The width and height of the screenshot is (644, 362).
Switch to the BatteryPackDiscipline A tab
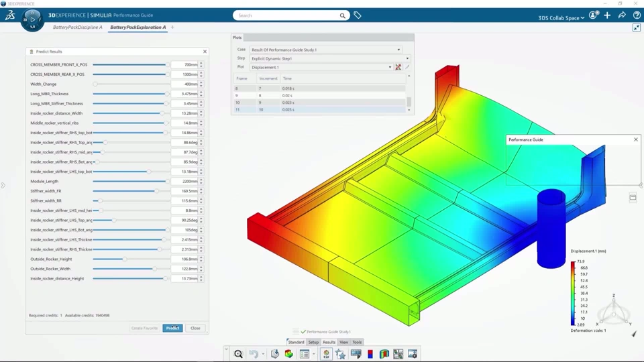pyautogui.click(x=78, y=27)
